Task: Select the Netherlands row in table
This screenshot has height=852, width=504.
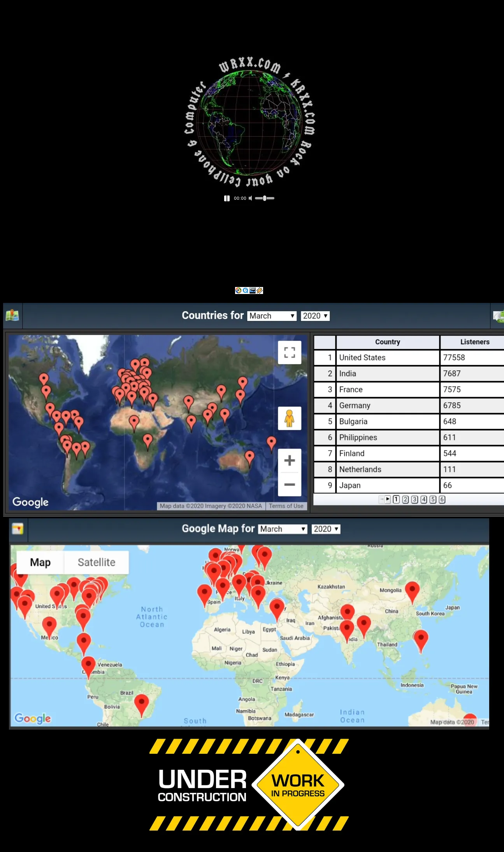Action: pyautogui.click(x=409, y=469)
